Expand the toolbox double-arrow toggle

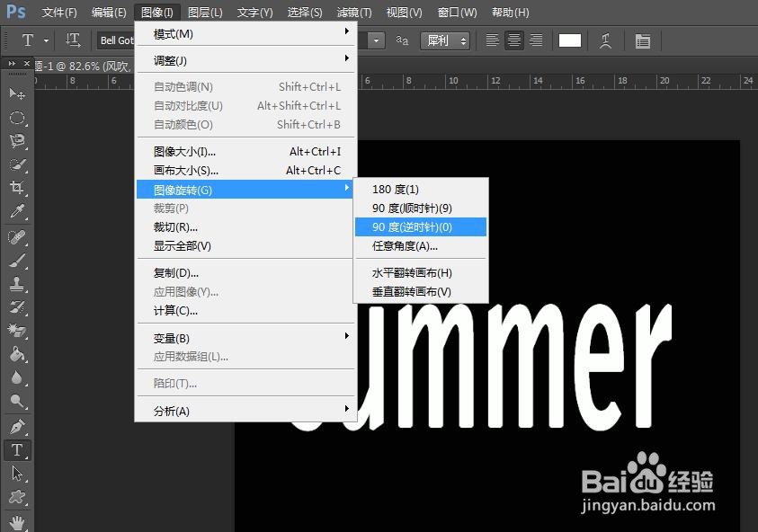(x=12, y=63)
